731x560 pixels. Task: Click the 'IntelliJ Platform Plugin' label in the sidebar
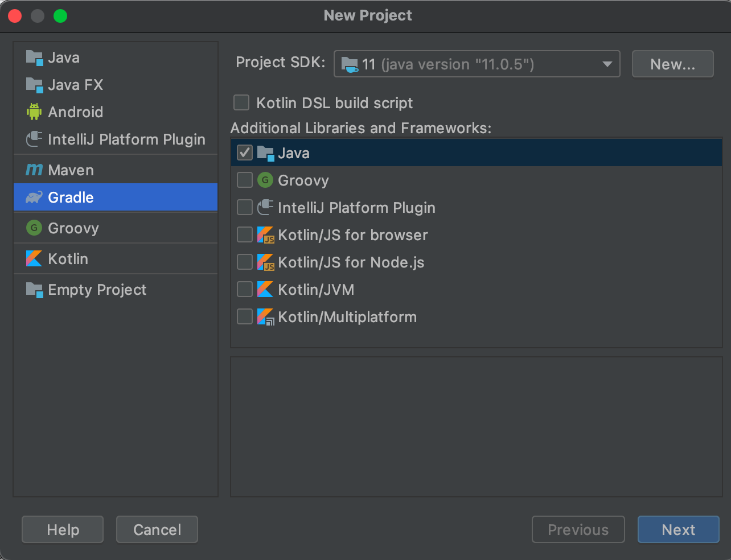(126, 139)
